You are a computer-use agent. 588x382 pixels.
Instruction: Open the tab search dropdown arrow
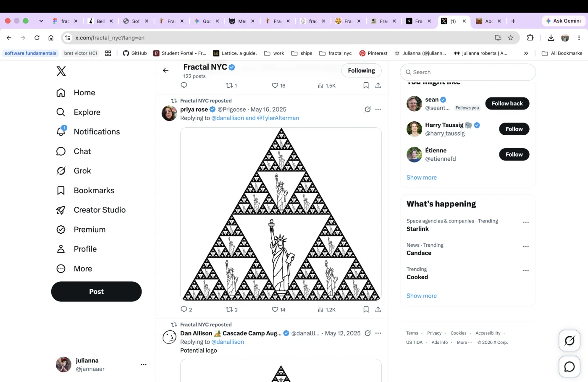pos(41,21)
